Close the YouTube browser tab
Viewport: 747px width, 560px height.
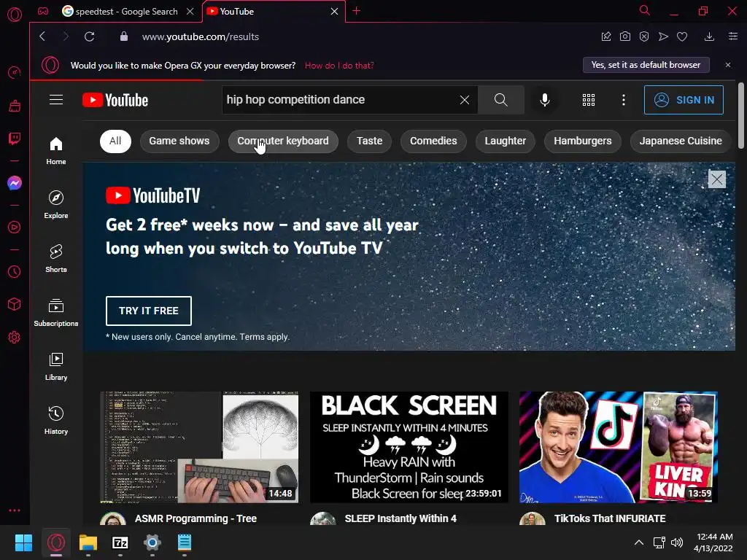[334, 12]
